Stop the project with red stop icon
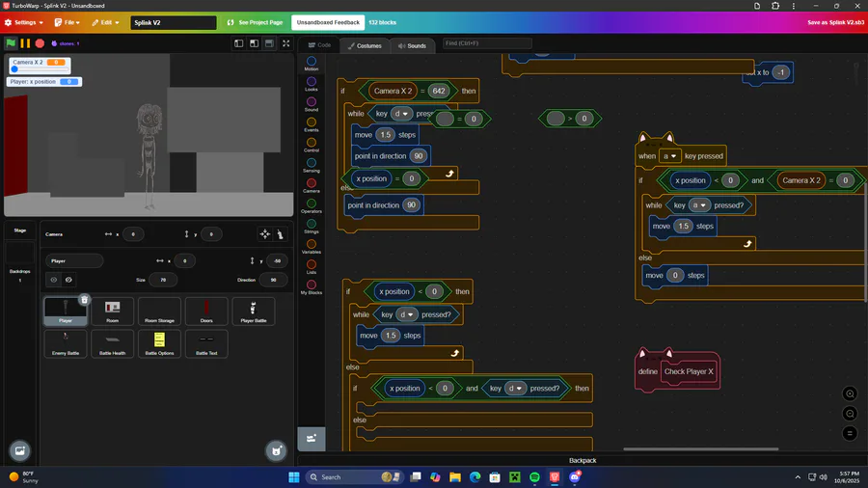The image size is (868, 488). (40, 43)
